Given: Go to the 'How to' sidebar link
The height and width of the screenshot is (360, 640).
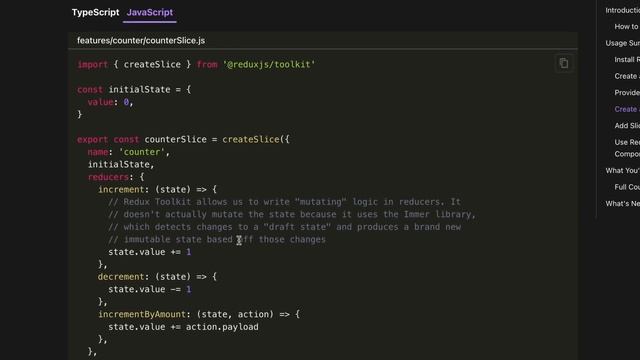Looking at the screenshot, I should coord(627,27).
